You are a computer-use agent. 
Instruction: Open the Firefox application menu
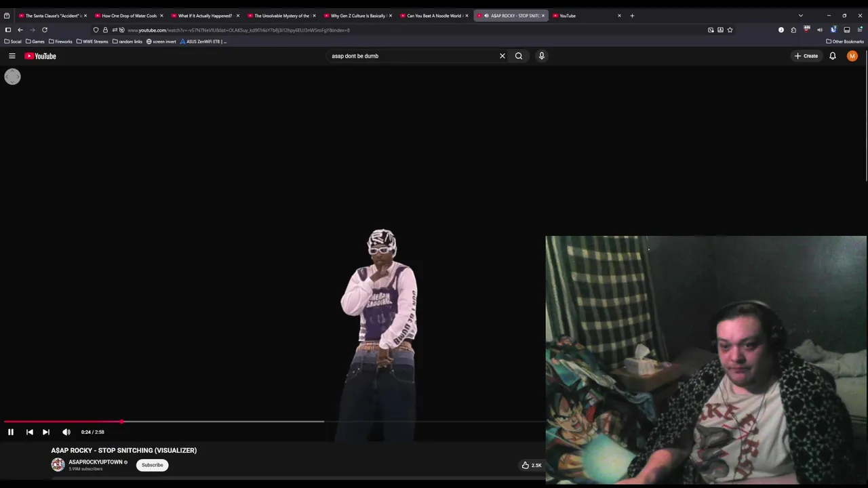click(861, 30)
